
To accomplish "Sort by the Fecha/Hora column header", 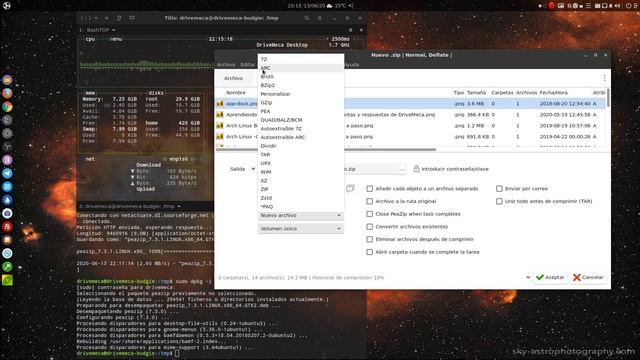I will point(553,93).
